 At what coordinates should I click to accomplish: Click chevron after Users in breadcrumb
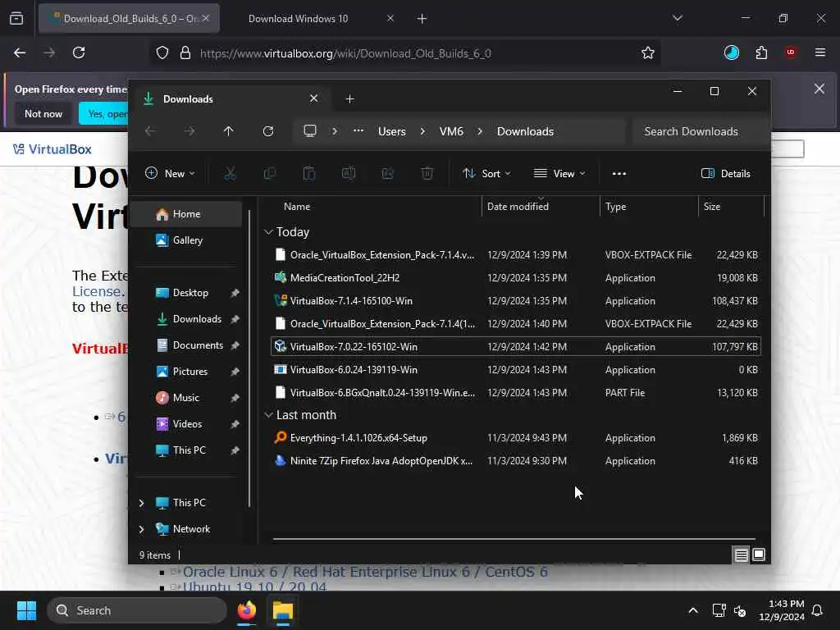coord(422,131)
